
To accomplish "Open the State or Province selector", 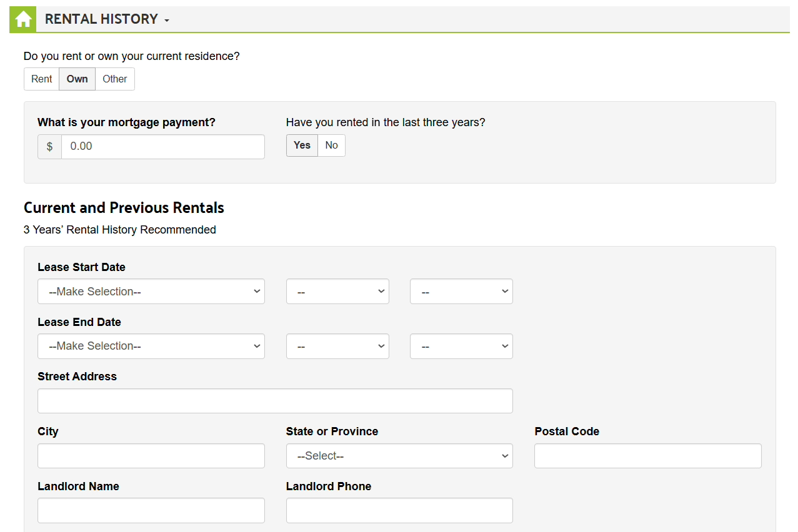I will click(399, 456).
